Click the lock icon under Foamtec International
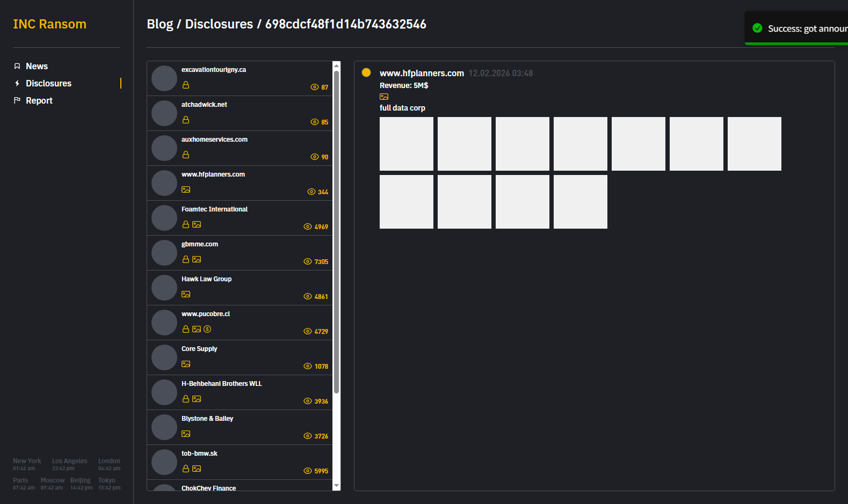This screenshot has height=504, width=848. pyautogui.click(x=186, y=224)
